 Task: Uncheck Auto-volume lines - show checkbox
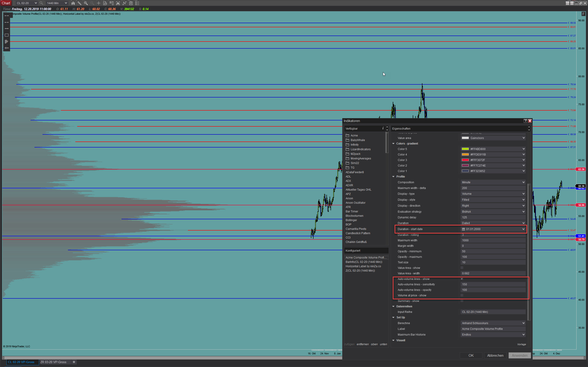tap(462, 279)
